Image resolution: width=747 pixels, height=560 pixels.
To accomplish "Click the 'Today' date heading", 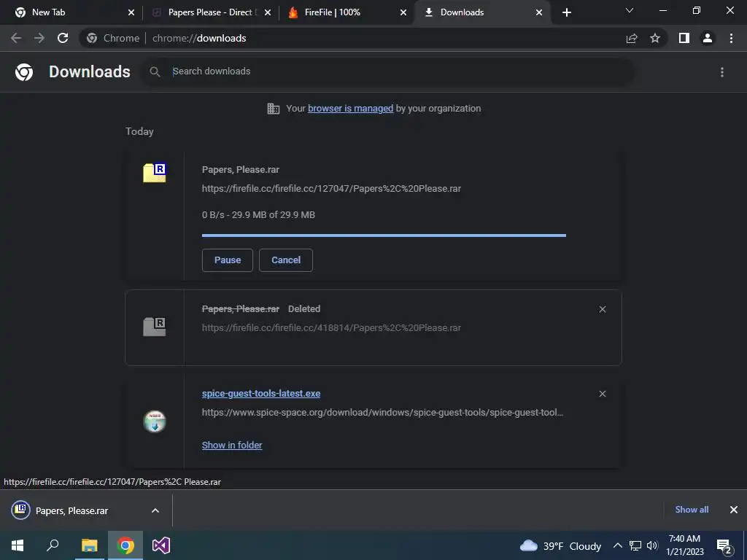I will (139, 131).
